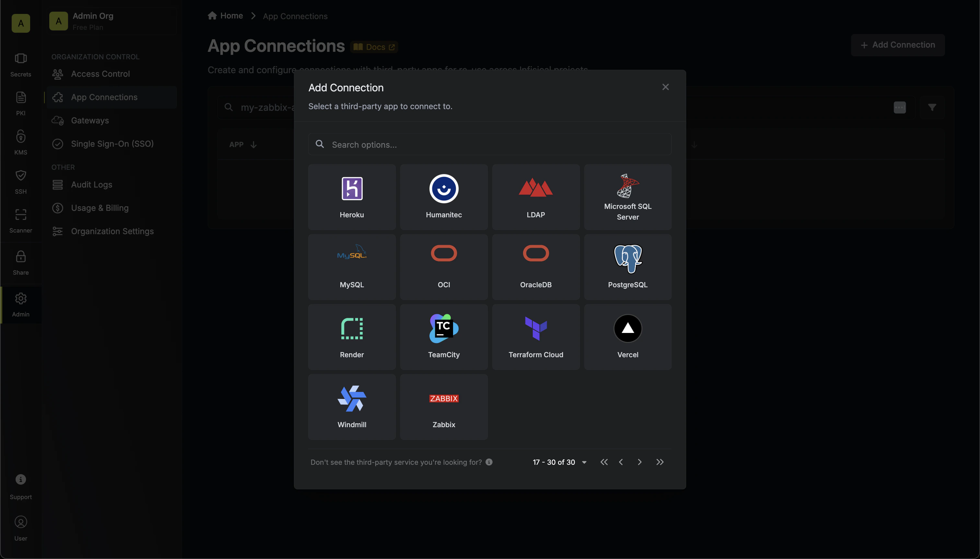Go to next page of options

640,462
